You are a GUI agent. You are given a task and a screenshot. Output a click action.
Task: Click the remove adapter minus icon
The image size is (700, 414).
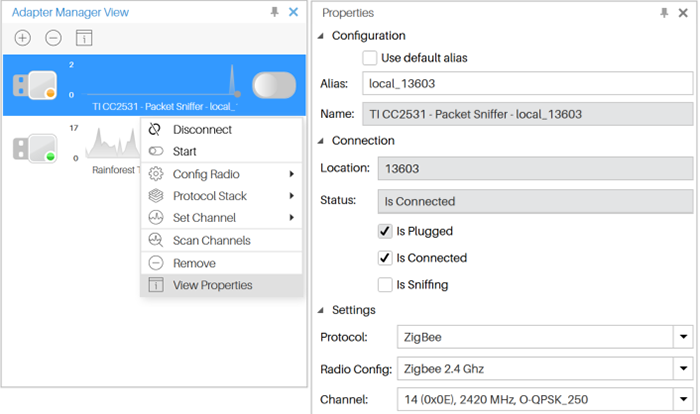[x=53, y=38]
